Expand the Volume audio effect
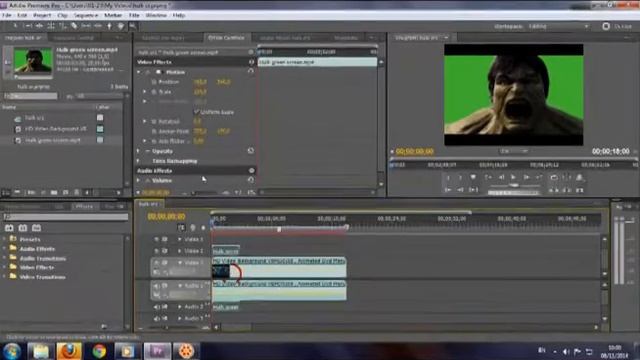Viewport: 640px width, 360px height. (139, 180)
